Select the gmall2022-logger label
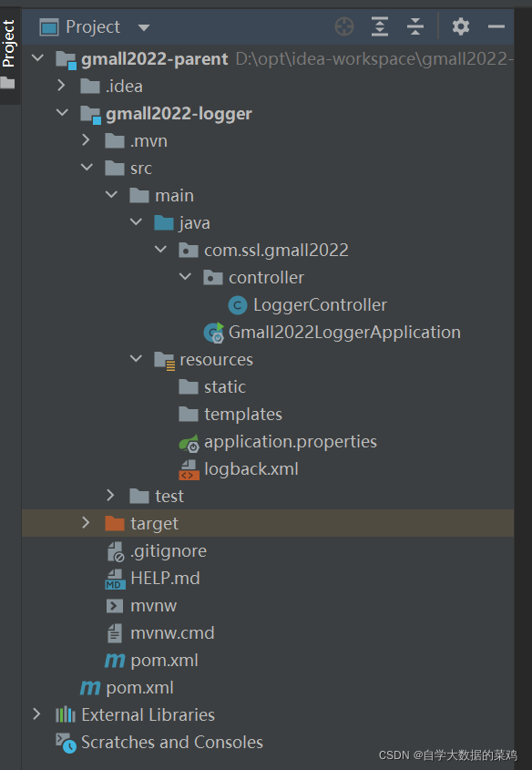Image resolution: width=532 pixels, height=770 pixels. point(179,114)
